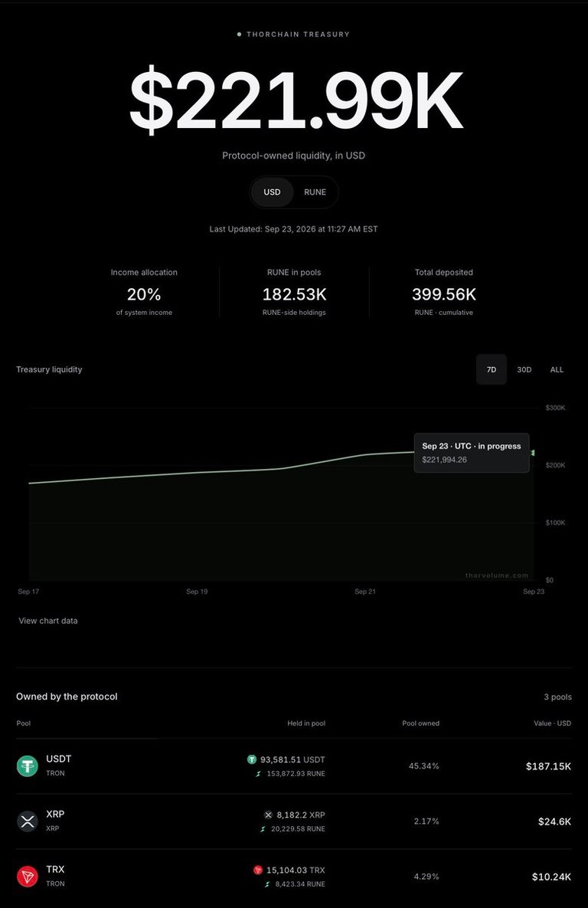The width and height of the screenshot is (588, 908).
Task: Select the USD currency toggle
Action: tap(272, 192)
